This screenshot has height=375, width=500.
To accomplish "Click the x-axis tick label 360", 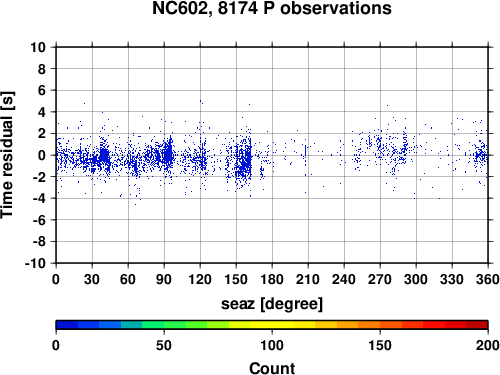I will pos(488,279).
